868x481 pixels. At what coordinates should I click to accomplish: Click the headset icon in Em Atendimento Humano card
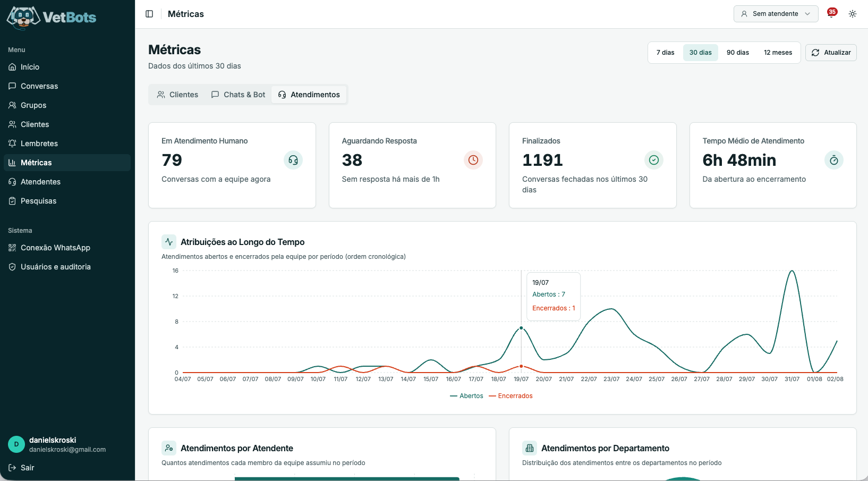click(293, 160)
